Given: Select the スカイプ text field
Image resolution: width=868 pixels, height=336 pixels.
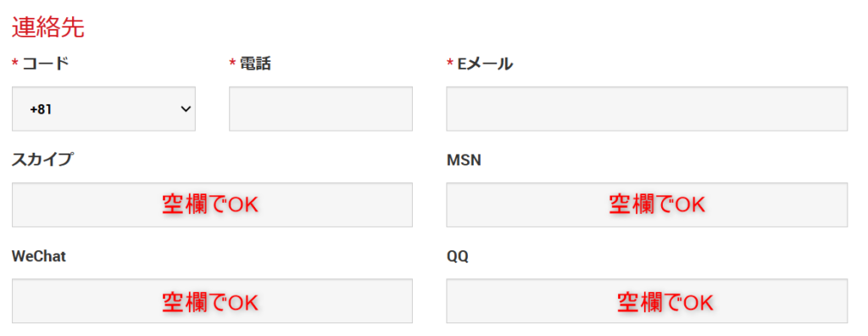Looking at the screenshot, I should pos(212,204).
